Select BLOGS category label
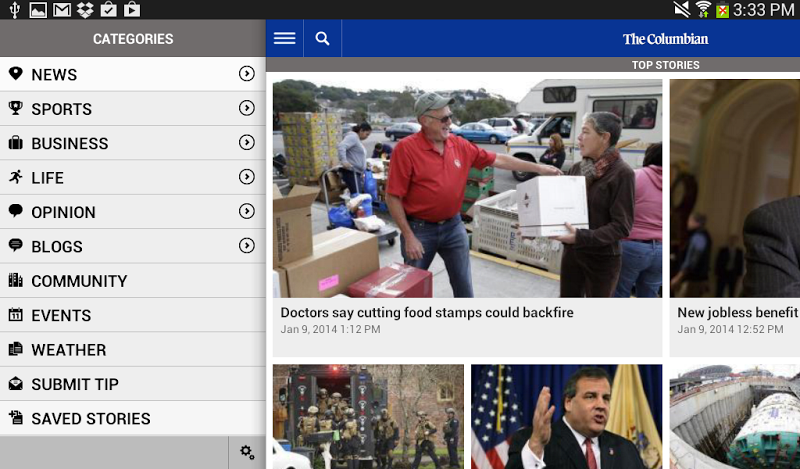The width and height of the screenshot is (800, 469). (57, 246)
